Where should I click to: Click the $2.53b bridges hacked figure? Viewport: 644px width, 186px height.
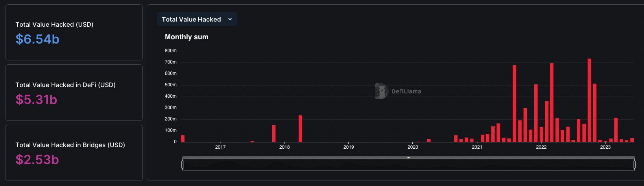click(x=37, y=160)
